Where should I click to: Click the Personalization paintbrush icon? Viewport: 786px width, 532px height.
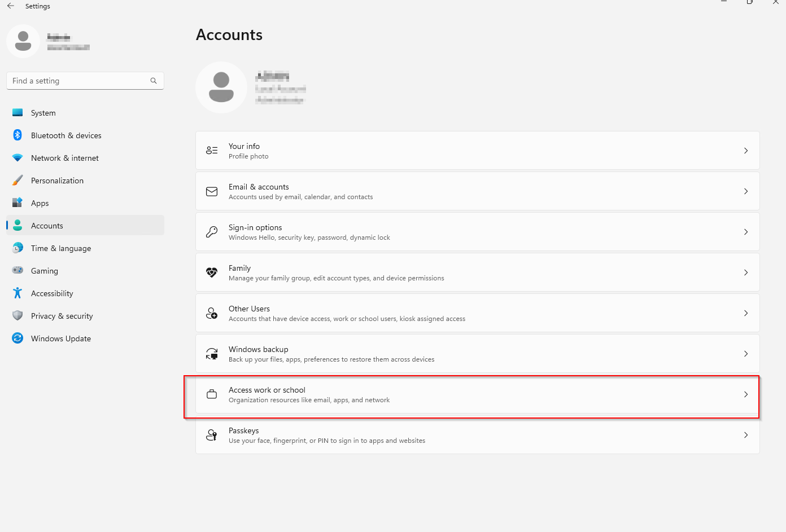point(18,181)
